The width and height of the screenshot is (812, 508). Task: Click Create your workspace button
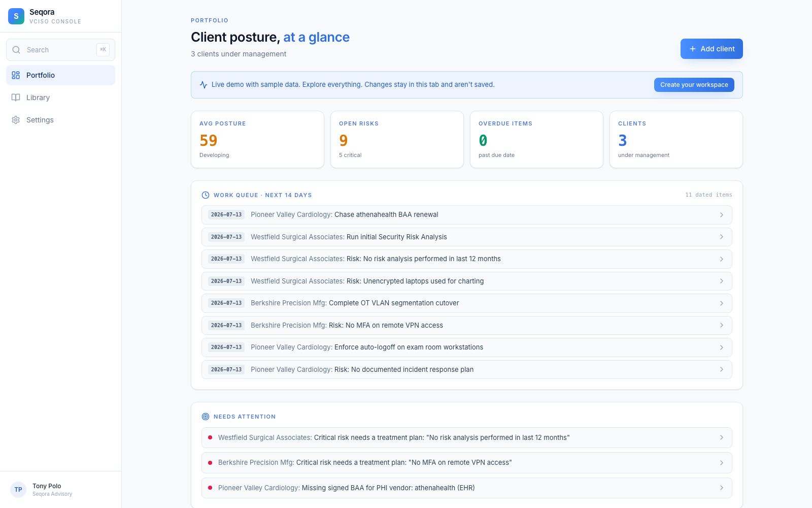coord(694,85)
